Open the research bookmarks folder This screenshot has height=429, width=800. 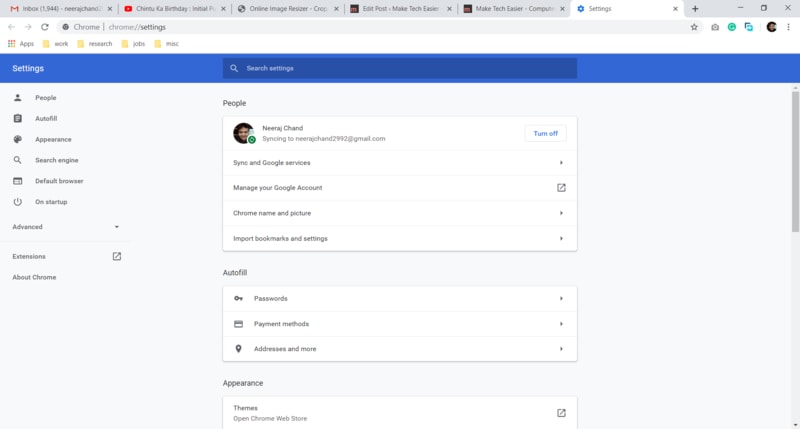click(95, 44)
